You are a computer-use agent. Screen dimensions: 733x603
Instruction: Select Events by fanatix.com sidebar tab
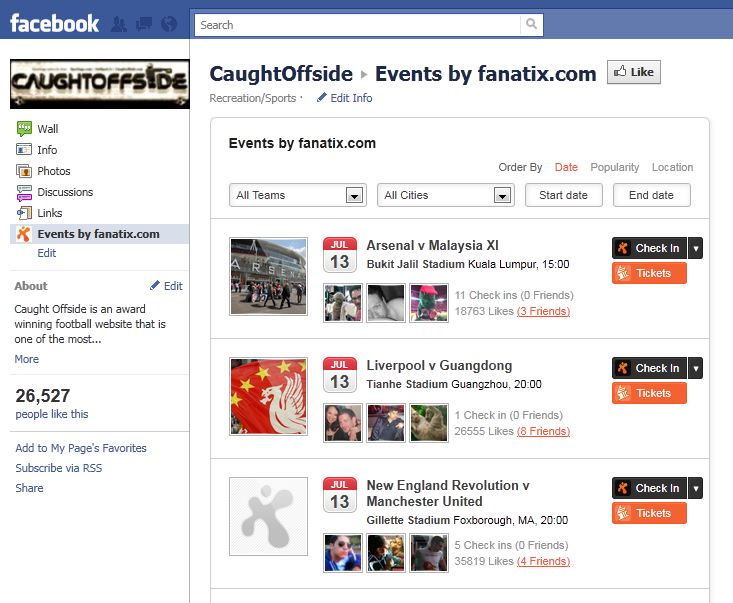[x=99, y=234]
